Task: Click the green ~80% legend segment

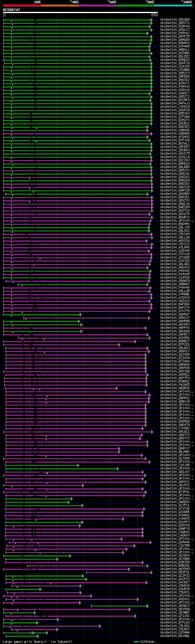Action: [x=135, y=5]
